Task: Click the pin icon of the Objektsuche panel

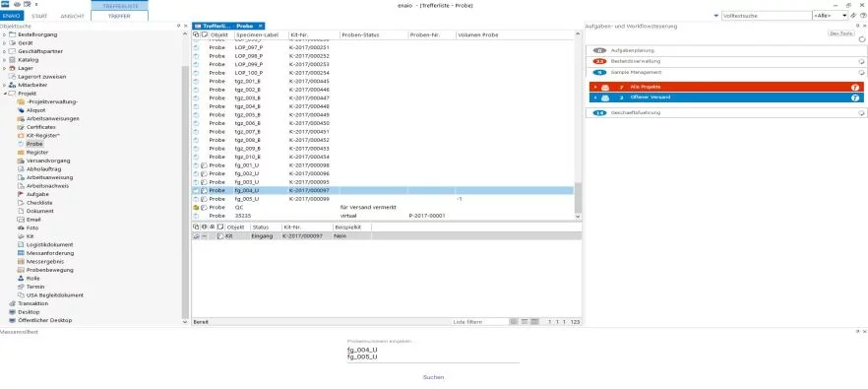Action: pyautogui.click(x=178, y=26)
